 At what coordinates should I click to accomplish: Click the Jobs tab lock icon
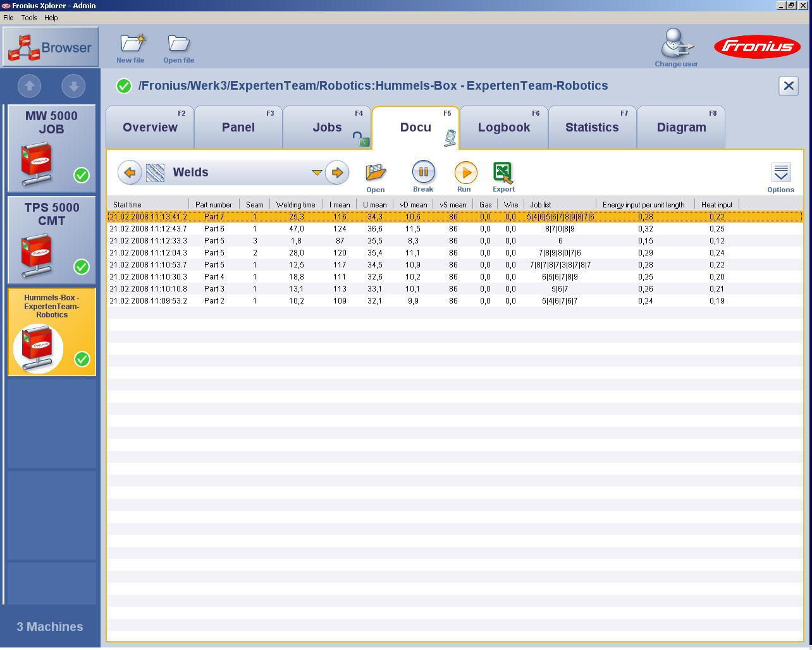[360, 139]
